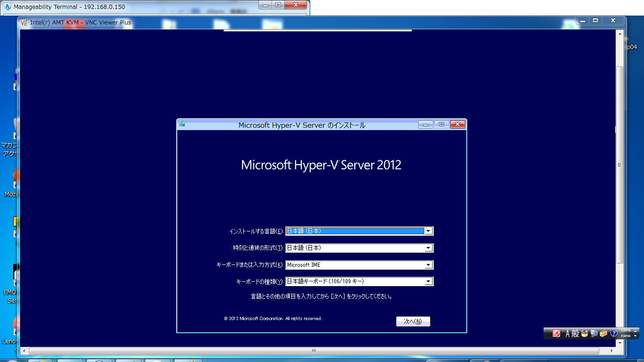The width and height of the screenshot is (644, 362).
Task: Click the magnifier search icon on the language bar
Action: click(594, 333)
